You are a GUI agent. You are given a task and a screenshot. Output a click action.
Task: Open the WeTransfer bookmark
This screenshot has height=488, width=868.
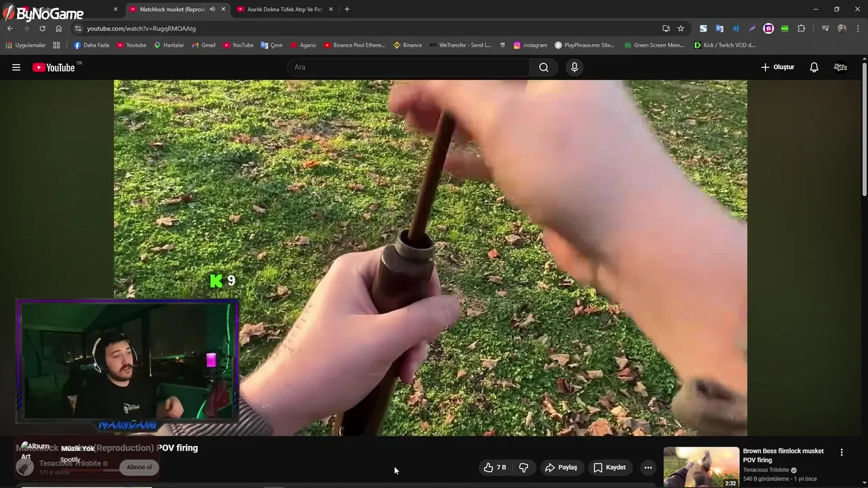click(460, 45)
